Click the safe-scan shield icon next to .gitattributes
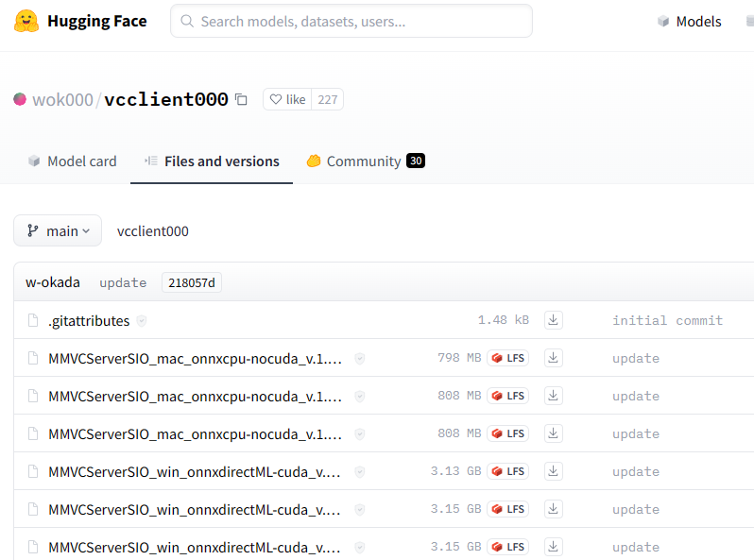The width and height of the screenshot is (754, 560). (x=142, y=321)
